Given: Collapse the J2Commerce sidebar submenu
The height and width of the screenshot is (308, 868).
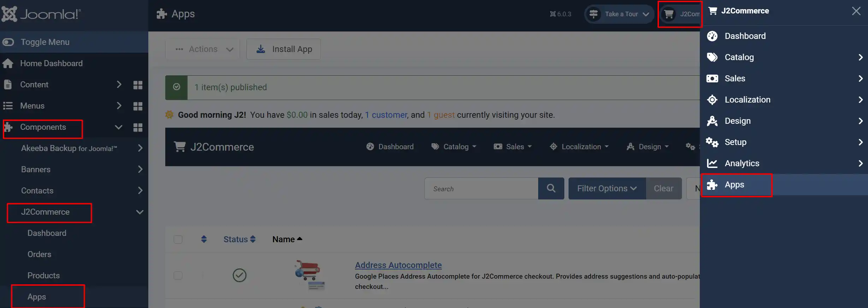Looking at the screenshot, I should coord(140,212).
